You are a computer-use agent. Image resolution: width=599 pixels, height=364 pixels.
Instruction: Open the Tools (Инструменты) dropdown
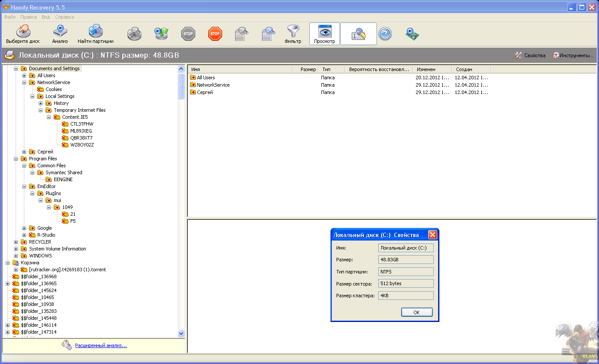(573, 55)
